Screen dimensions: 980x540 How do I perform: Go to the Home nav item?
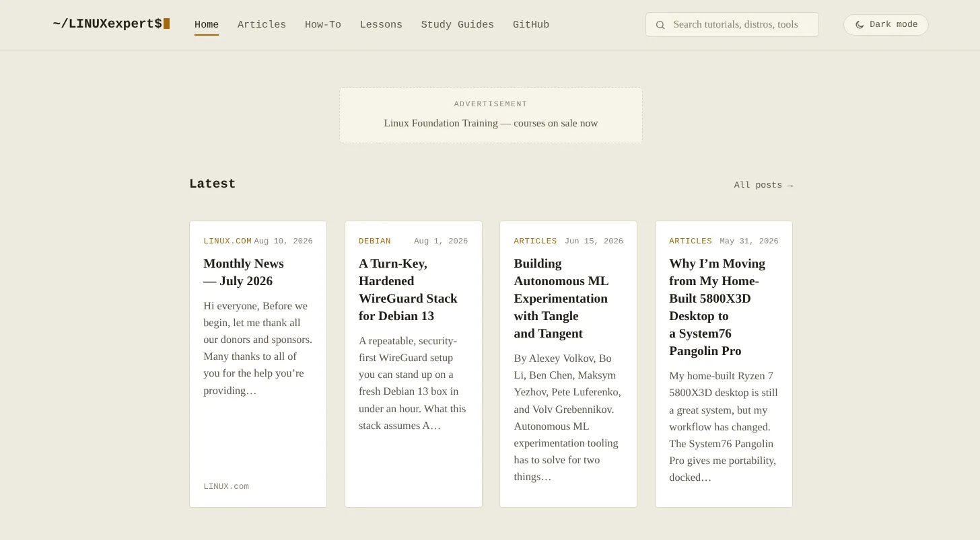tap(207, 25)
